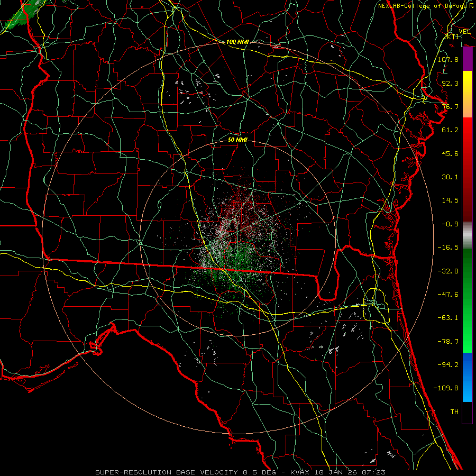Click the -78.7 velocity scale value

click(x=448, y=342)
